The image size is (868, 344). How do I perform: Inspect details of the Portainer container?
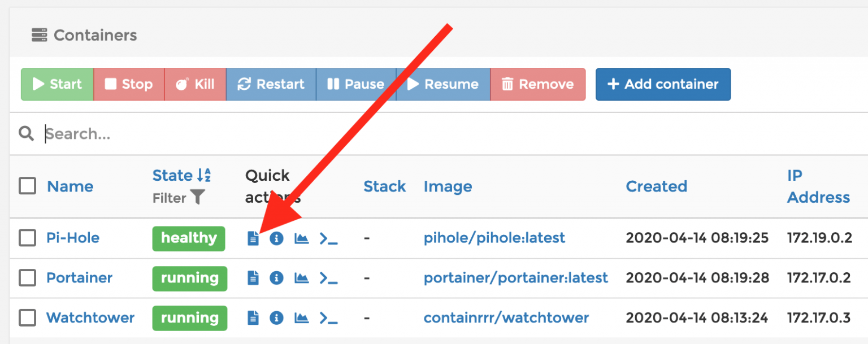(276, 278)
